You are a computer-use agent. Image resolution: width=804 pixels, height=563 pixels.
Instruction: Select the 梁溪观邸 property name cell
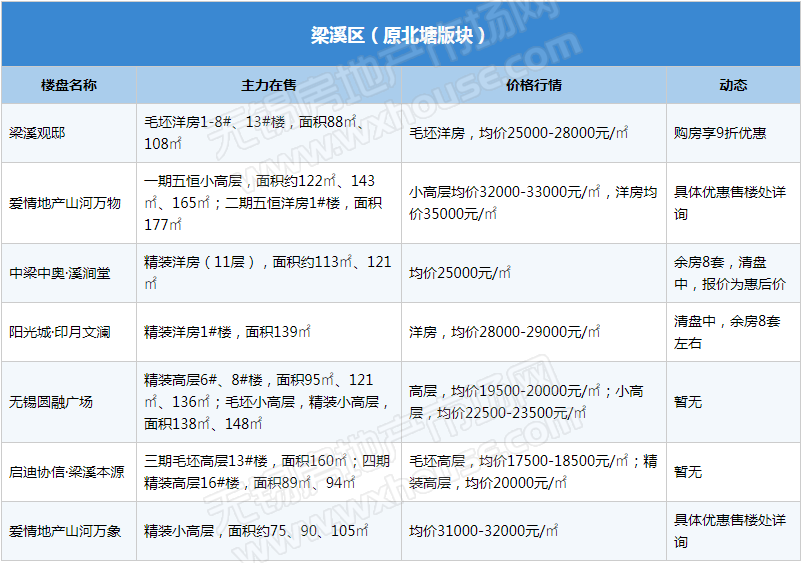(x=38, y=133)
